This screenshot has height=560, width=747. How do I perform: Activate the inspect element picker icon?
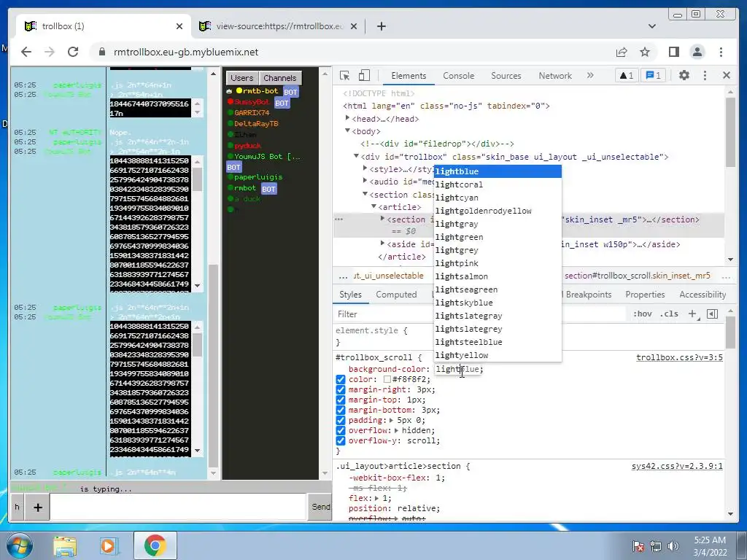(x=345, y=75)
